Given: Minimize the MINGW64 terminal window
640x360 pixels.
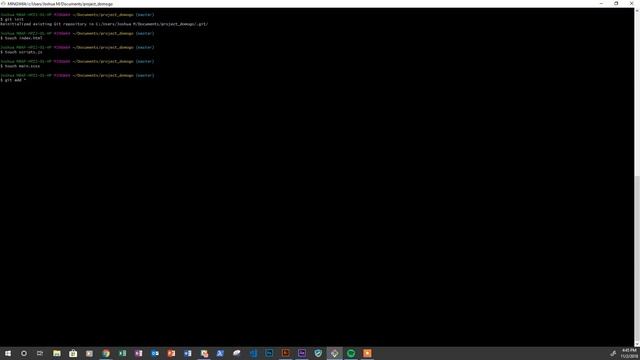Looking at the screenshot, I should click(601, 4).
